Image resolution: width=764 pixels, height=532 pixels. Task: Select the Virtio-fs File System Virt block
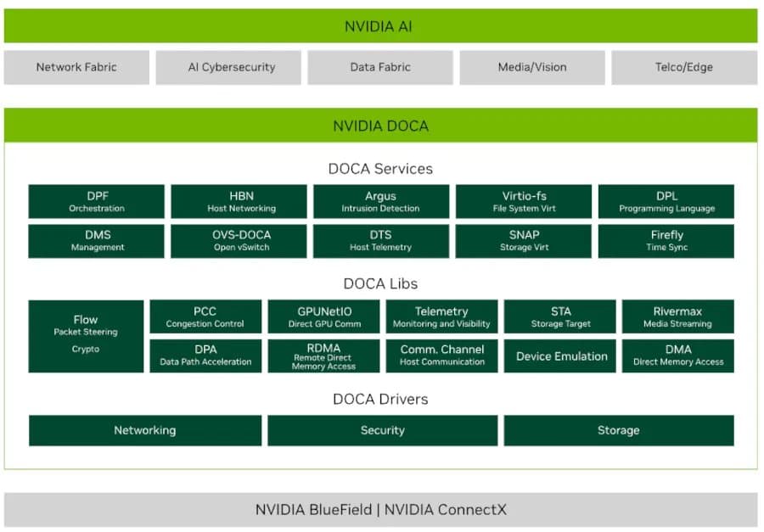524,201
